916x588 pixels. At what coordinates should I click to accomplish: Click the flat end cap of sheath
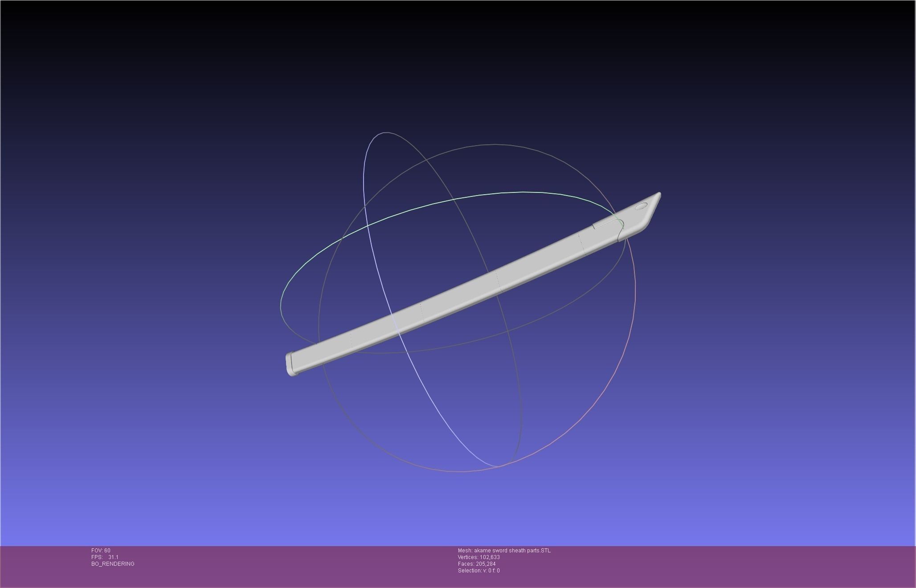click(x=289, y=364)
